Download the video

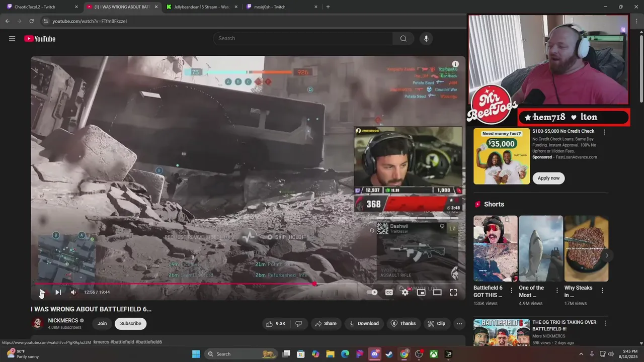pyautogui.click(x=364, y=324)
